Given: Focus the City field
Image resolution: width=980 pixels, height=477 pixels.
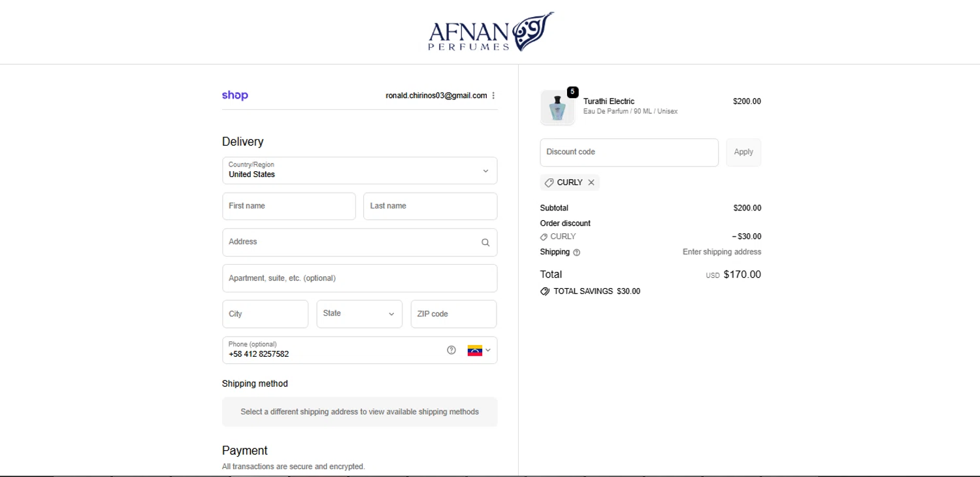Looking at the screenshot, I should coord(265,314).
